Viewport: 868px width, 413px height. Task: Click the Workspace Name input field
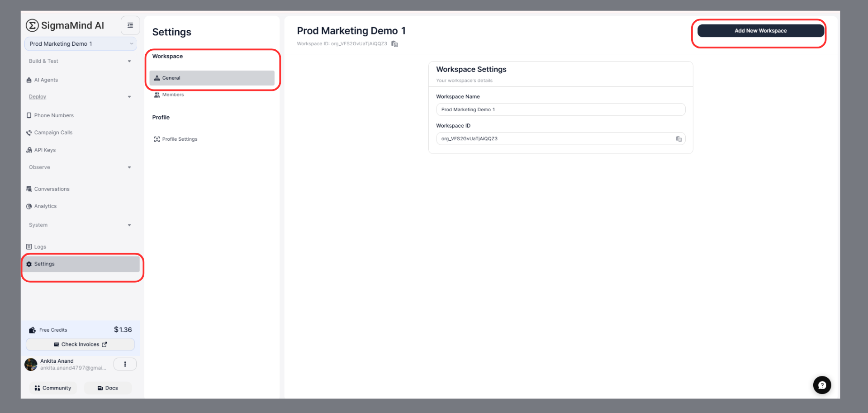[560, 109]
